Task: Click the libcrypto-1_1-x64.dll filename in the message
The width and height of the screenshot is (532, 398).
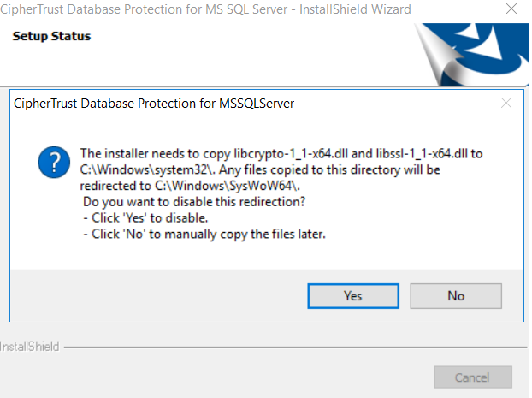Action: click(x=291, y=154)
